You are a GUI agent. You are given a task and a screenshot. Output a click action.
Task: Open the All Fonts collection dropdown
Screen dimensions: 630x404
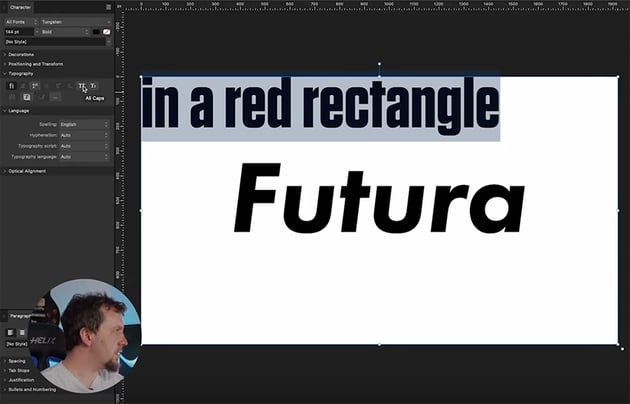(21, 22)
